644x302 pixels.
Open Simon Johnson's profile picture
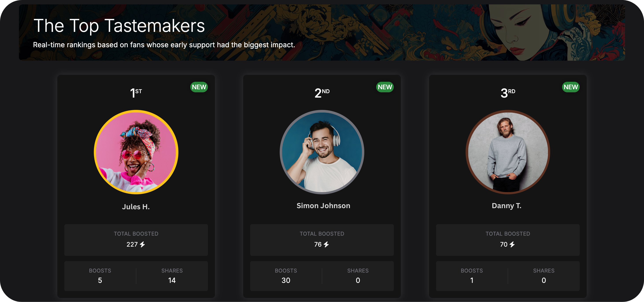pos(322,152)
